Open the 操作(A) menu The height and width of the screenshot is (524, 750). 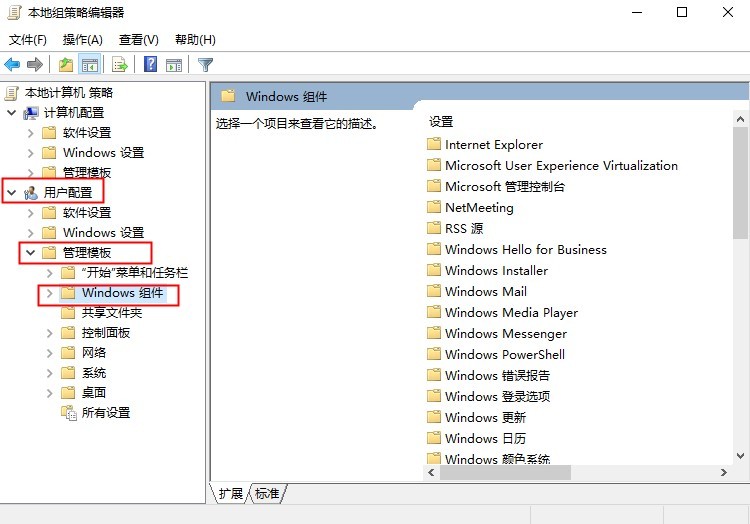point(83,40)
